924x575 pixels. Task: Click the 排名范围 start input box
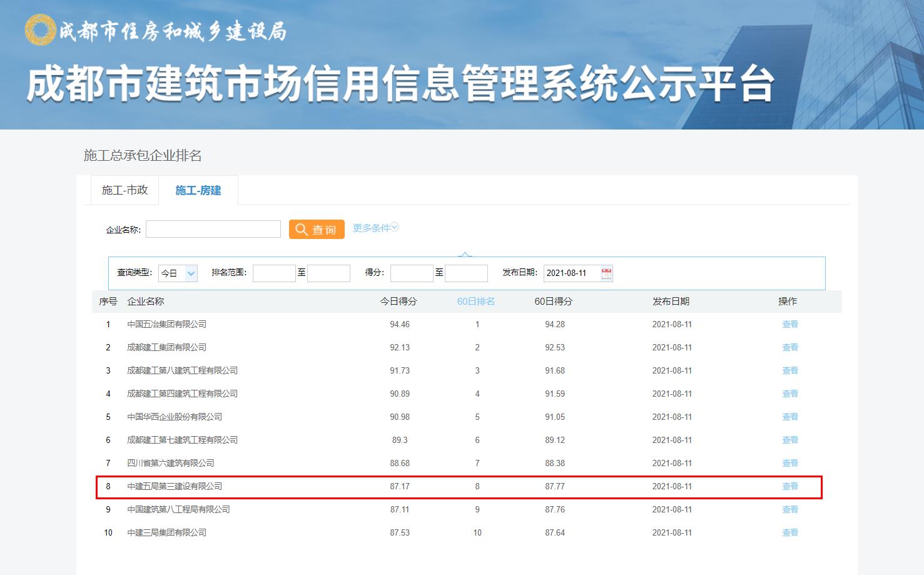point(274,273)
